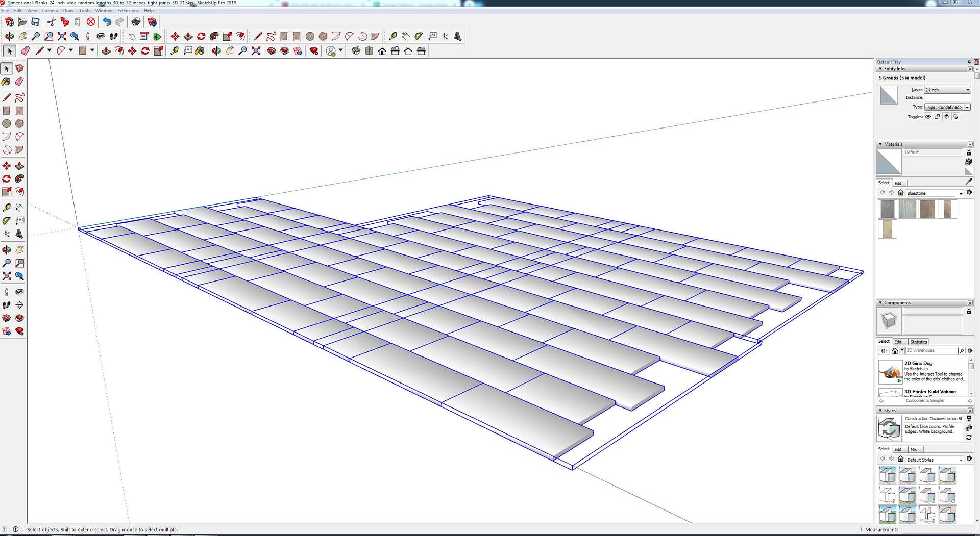Click the Print icon in toolbar
Viewport: 980px width, 536px height.
coord(136,22)
